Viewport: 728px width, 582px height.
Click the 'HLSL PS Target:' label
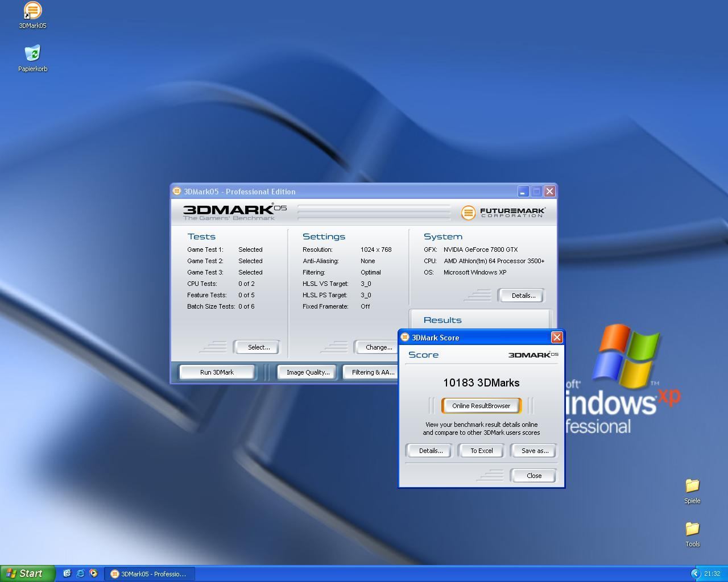[x=325, y=295]
